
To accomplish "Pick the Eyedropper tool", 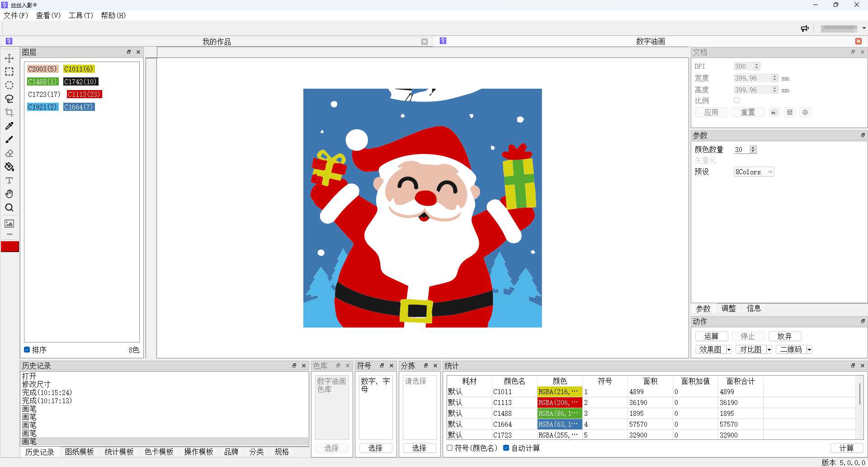I will 9,126.
